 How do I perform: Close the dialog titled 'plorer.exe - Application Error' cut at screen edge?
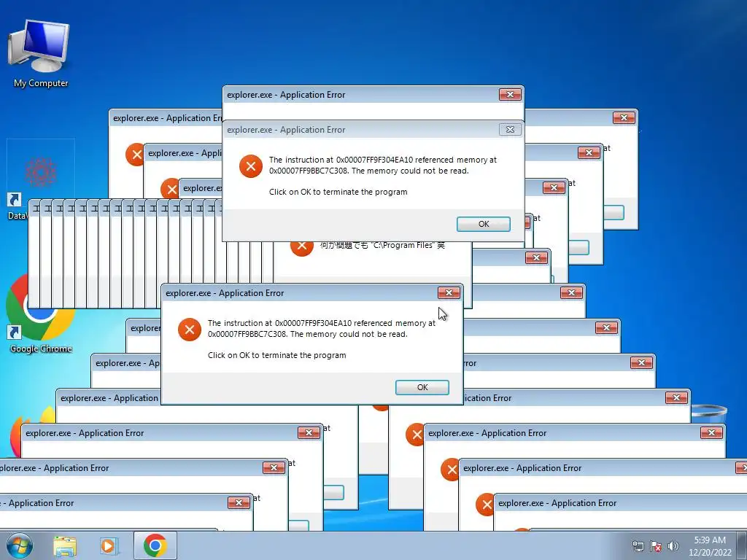(x=274, y=468)
